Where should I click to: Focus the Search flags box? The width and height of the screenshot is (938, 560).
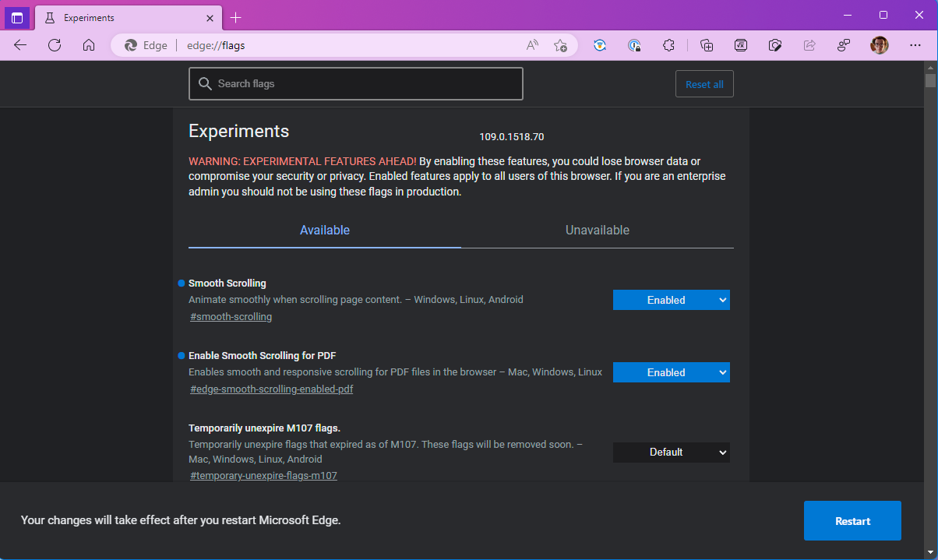pos(355,83)
